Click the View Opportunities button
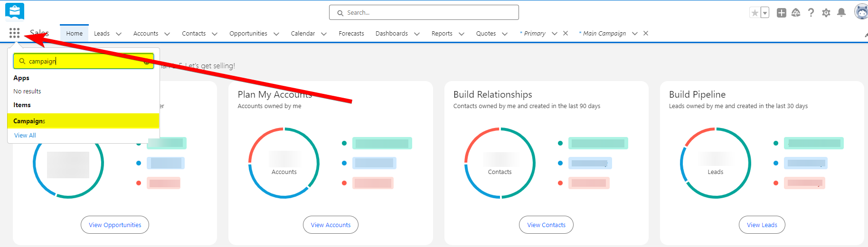Image resolution: width=868 pixels, height=247 pixels. pos(115,225)
